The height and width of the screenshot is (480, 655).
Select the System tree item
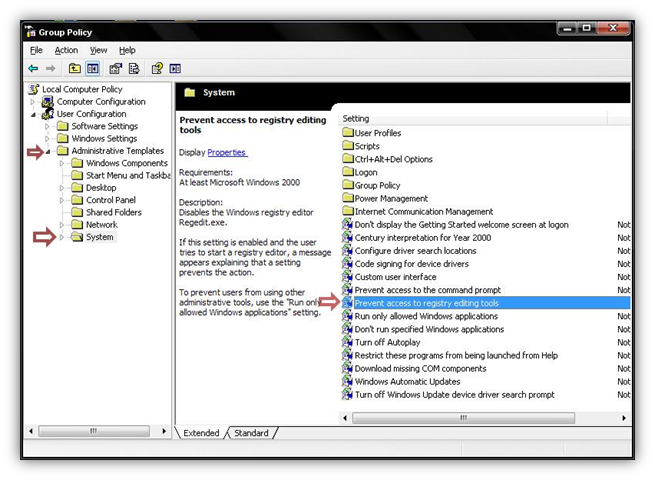100,237
